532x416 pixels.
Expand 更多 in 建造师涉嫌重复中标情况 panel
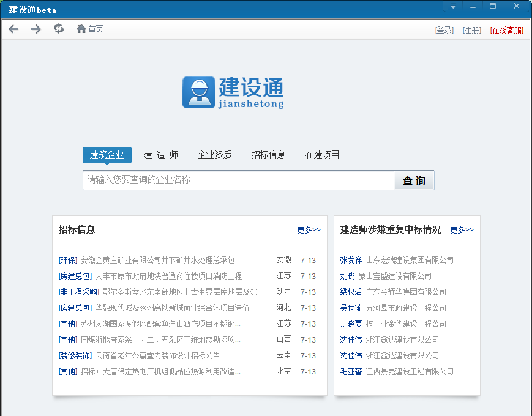click(462, 231)
